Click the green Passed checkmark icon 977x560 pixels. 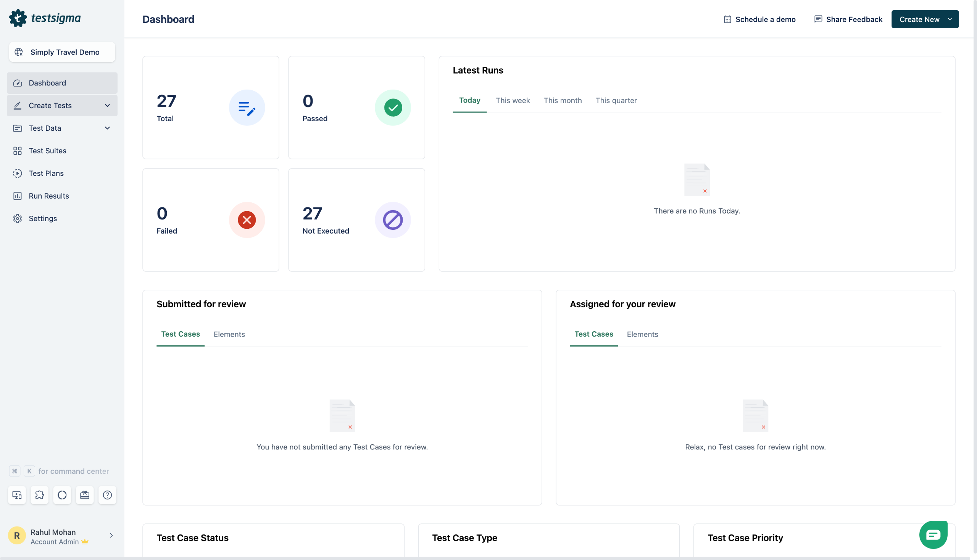pyautogui.click(x=393, y=108)
